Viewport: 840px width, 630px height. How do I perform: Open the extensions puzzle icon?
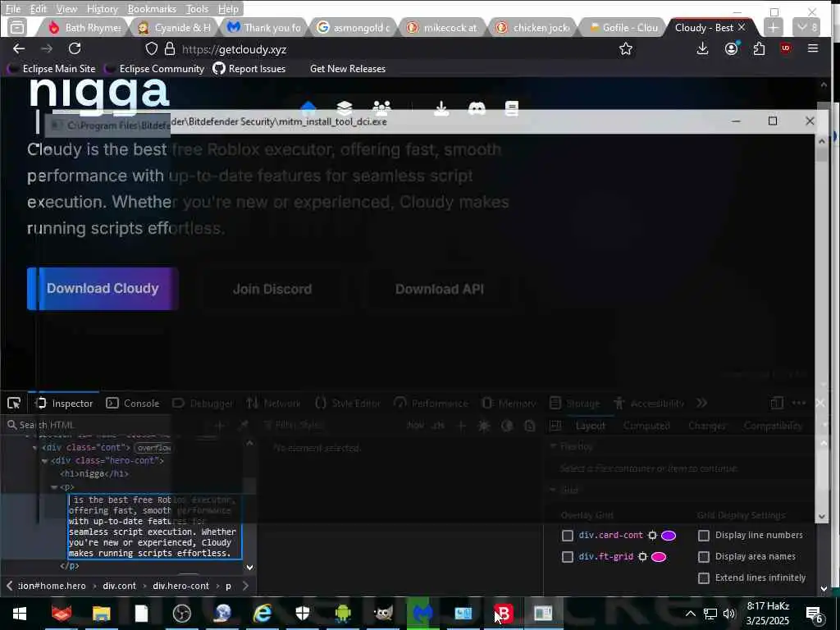click(759, 48)
